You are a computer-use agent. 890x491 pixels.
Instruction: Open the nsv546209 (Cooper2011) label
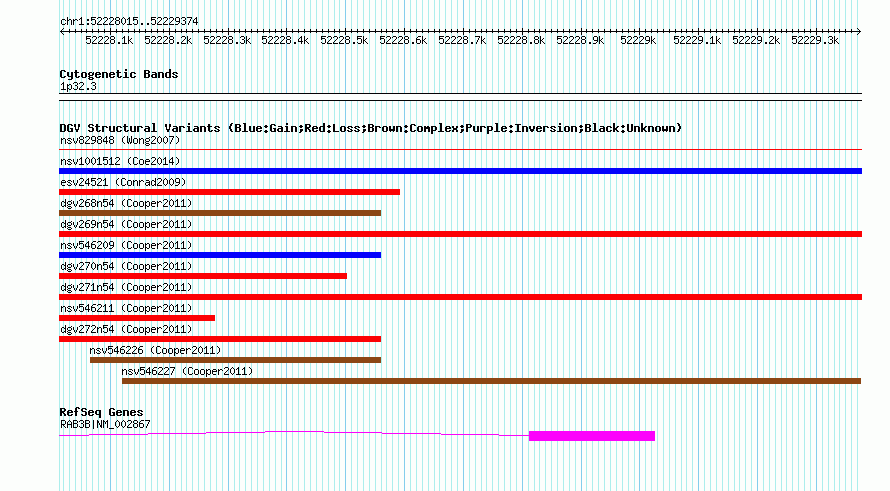tap(126, 245)
